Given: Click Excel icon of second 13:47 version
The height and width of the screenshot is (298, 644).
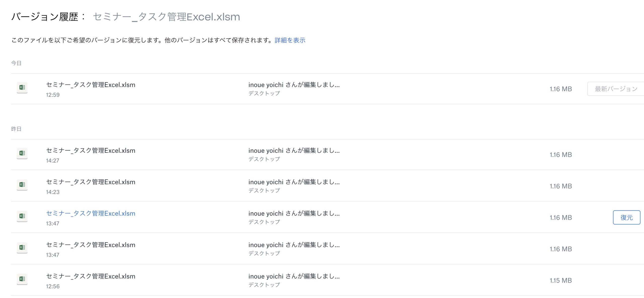Looking at the screenshot, I should pyautogui.click(x=22, y=248).
